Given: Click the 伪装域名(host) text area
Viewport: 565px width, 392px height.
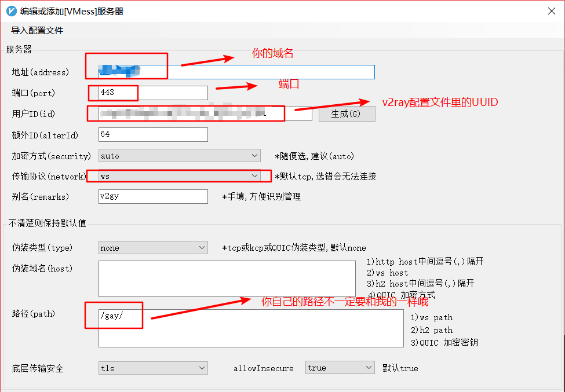Looking at the screenshot, I should point(227,279).
